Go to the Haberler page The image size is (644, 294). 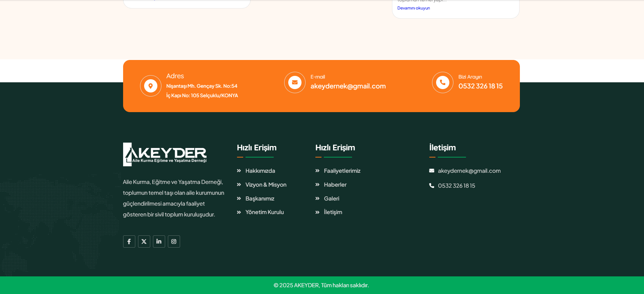tap(335, 185)
